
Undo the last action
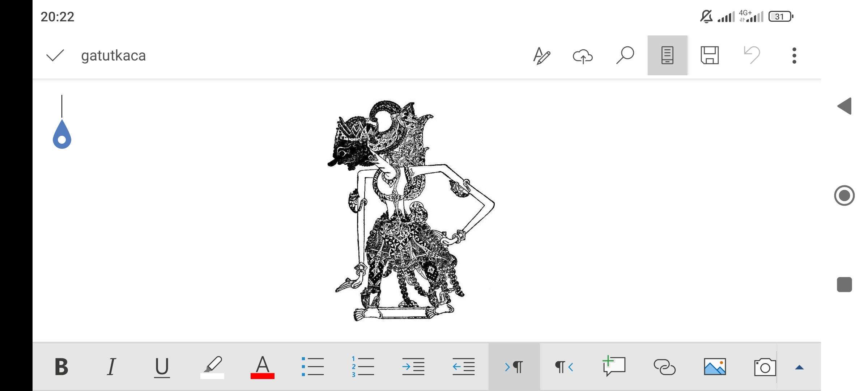pos(752,55)
